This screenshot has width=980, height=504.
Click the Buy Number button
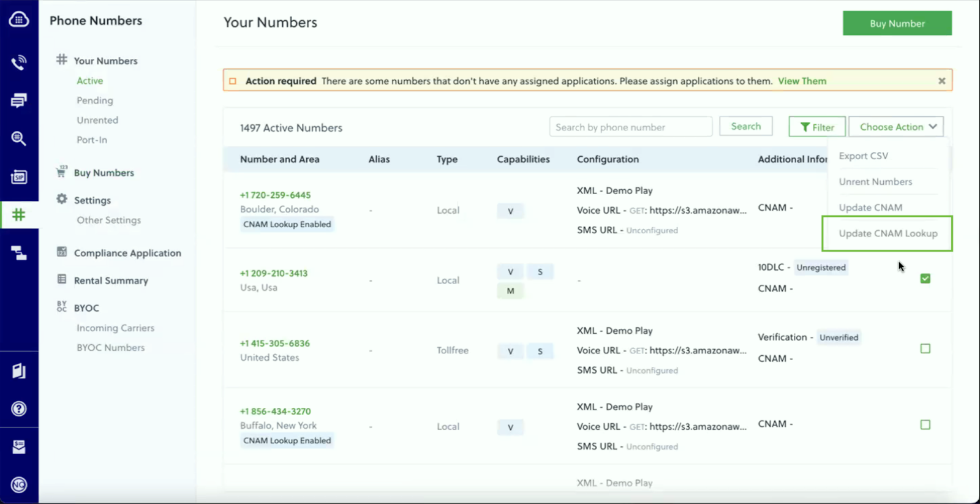pyautogui.click(x=897, y=23)
